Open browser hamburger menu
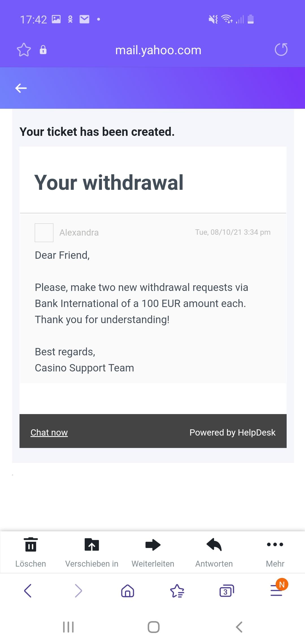Screen dimensions: 305x644 click(x=277, y=590)
